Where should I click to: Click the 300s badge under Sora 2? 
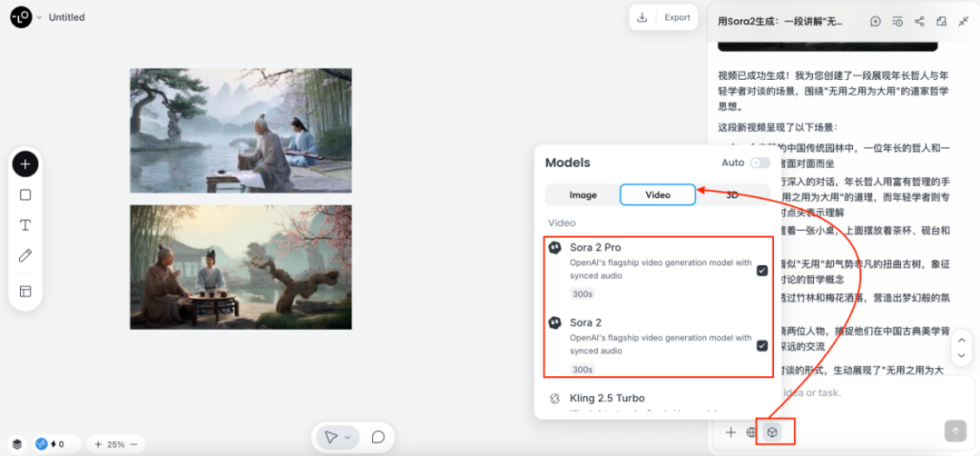click(582, 370)
